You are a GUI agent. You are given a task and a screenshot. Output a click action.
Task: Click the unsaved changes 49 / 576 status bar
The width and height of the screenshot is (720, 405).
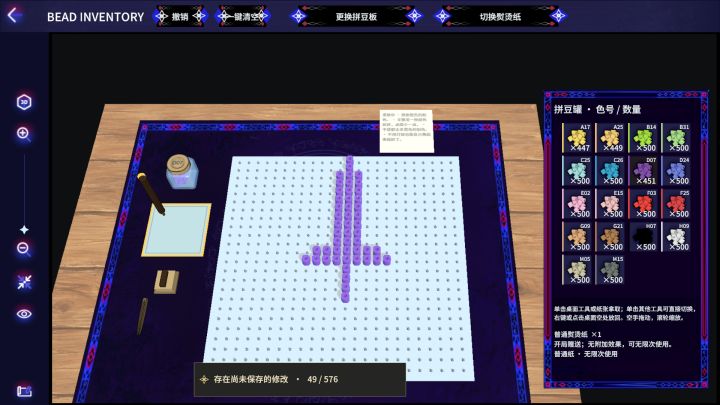(x=300, y=379)
